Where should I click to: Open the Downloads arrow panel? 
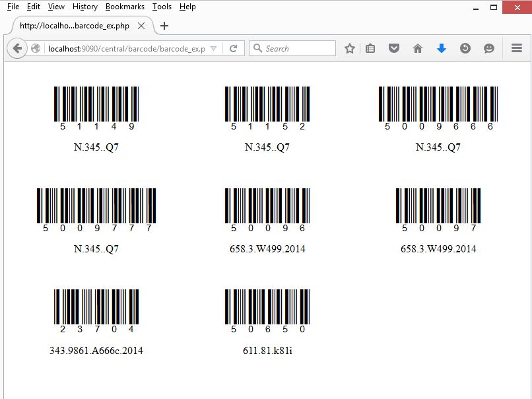click(442, 48)
